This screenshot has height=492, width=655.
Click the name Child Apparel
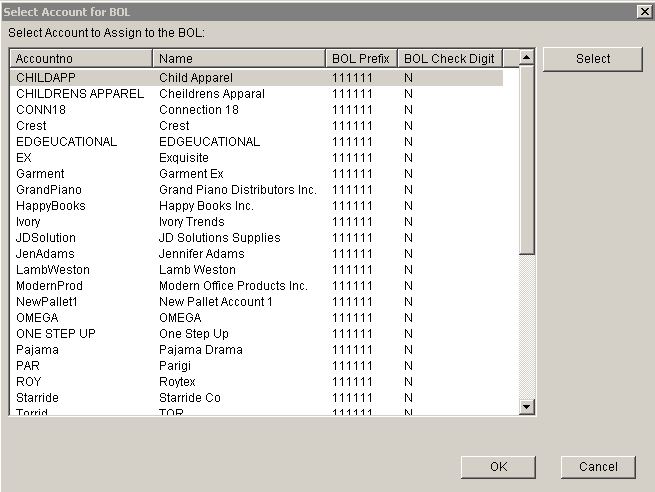tap(196, 78)
